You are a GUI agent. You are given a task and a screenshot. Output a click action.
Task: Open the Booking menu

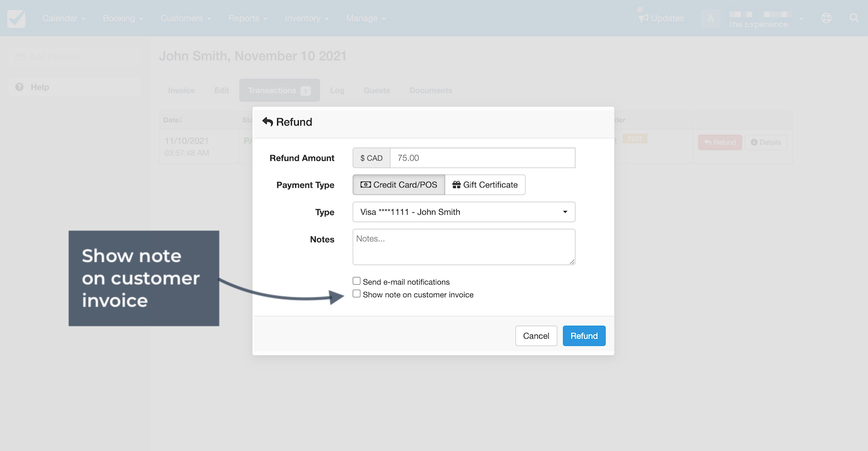point(123,18)
